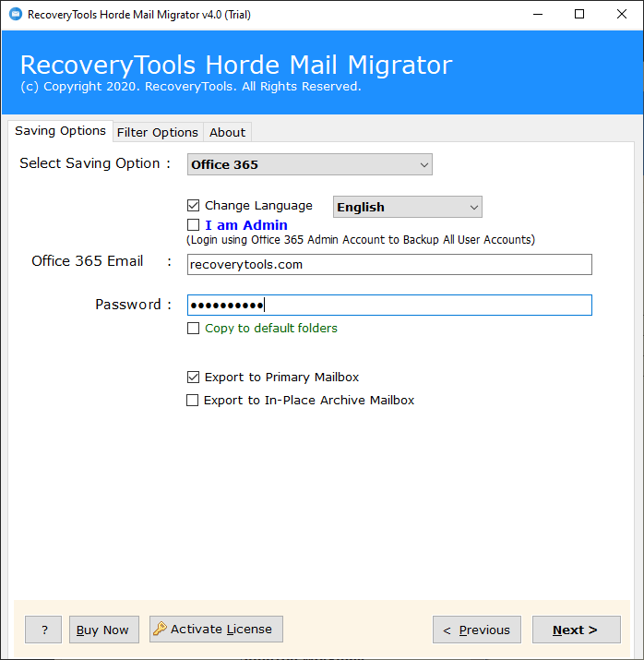Viewport: 644px width, 660px height.
Task: Focus the Office 365 Email field
Action: tap(389, 264)
